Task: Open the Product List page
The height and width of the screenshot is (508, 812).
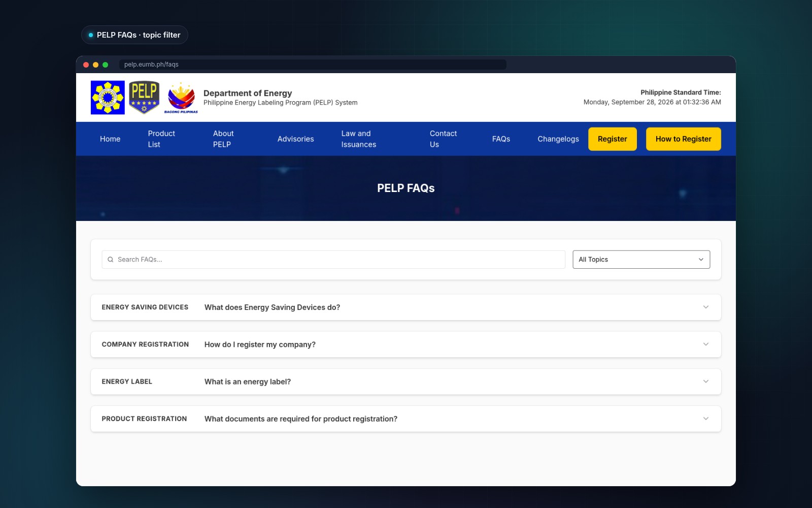Action: (161, 139)
